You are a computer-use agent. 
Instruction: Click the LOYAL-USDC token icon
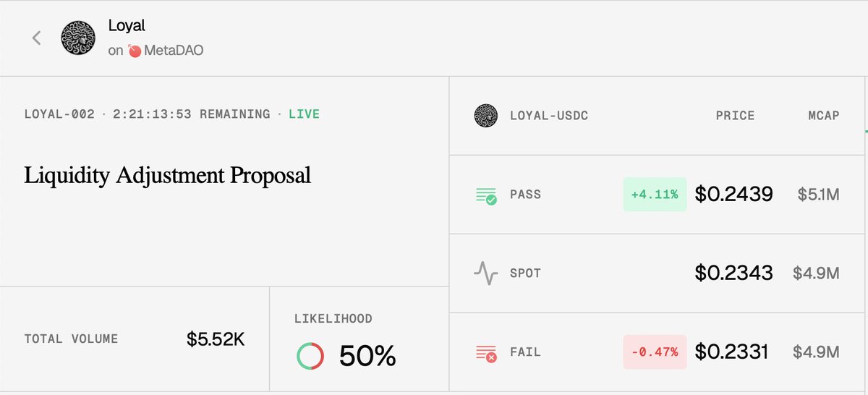point(486,116)
